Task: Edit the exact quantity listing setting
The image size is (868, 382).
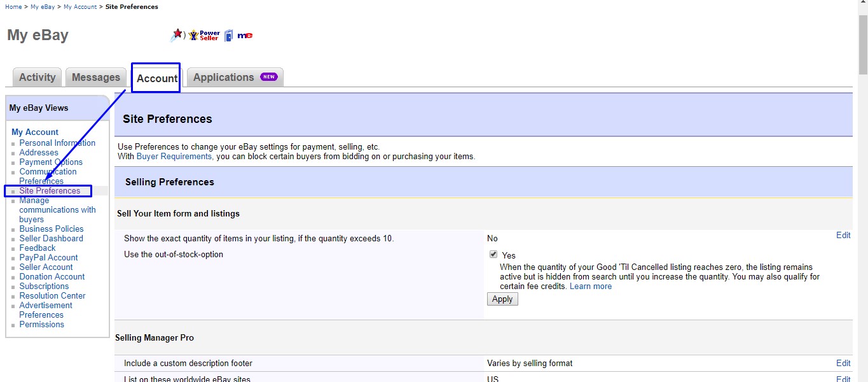Action: (843, 235)
